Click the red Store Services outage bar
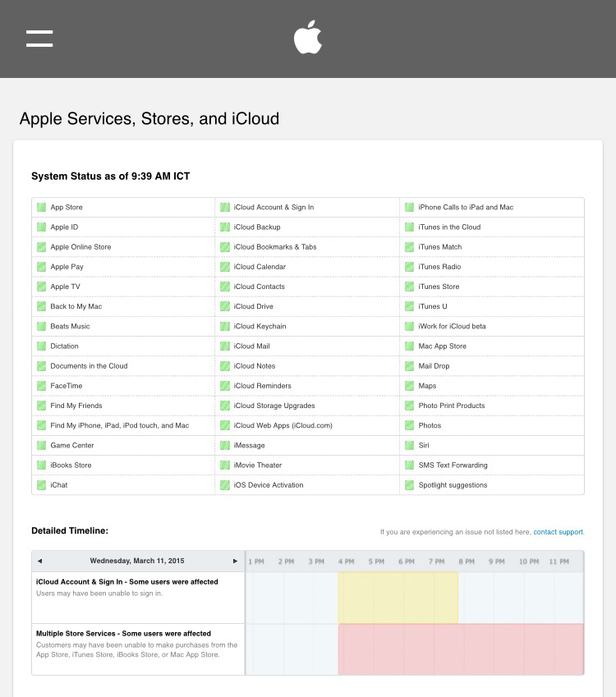Viewport: 616px width, 697px height. click(x=461, y=649)
